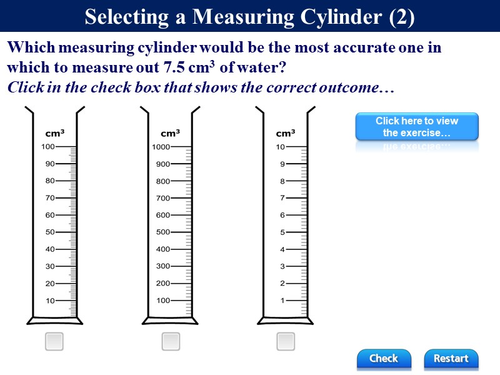Select the 100 cm³ measuring cylinder image

[55, 215]
